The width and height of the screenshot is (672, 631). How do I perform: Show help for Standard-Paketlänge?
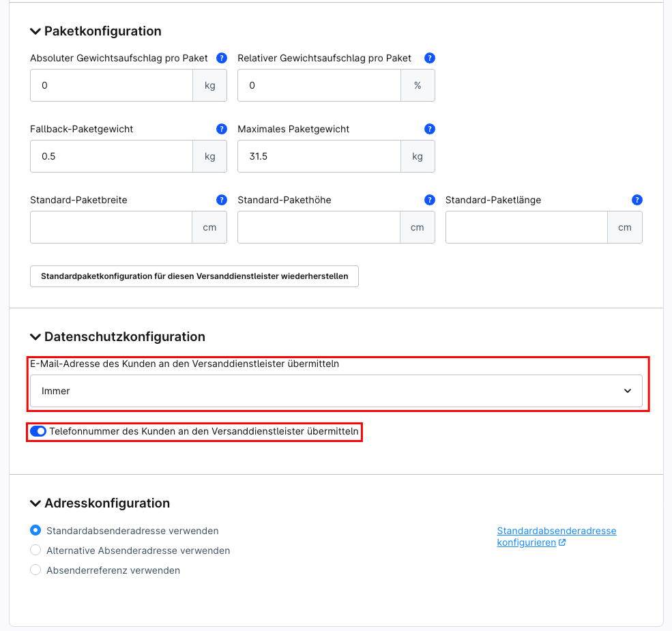pos(637,200)
